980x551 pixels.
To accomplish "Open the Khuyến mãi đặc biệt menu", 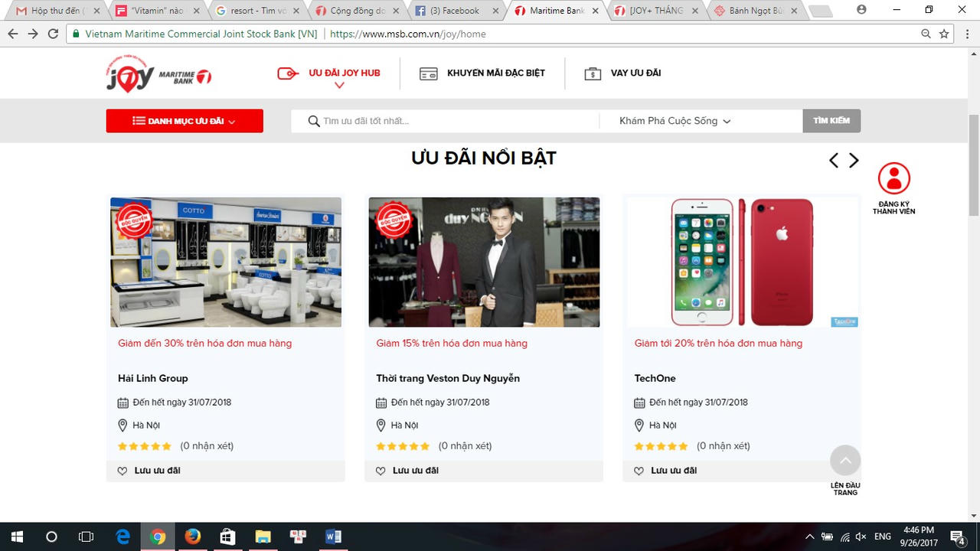I will (x=482, y=73).
